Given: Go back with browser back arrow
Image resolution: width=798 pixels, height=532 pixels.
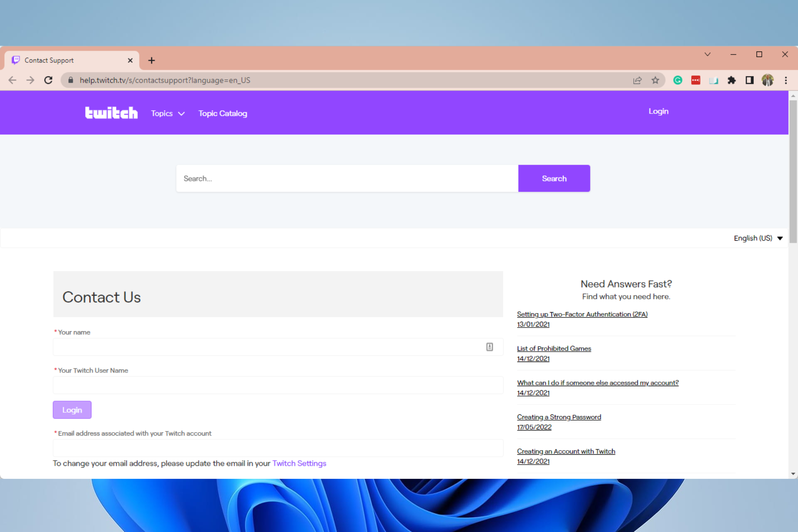Looking at the screenshot, I should [x=12, y=80].
